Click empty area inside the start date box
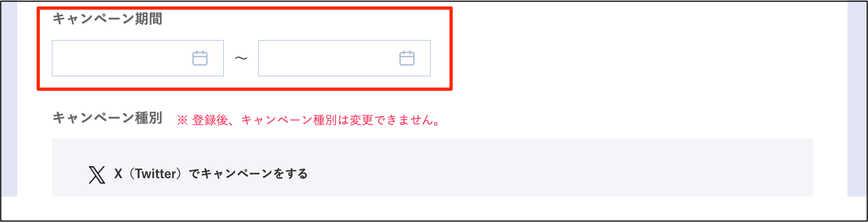This screenshot has height=222, width=868. tap(119, 58)
